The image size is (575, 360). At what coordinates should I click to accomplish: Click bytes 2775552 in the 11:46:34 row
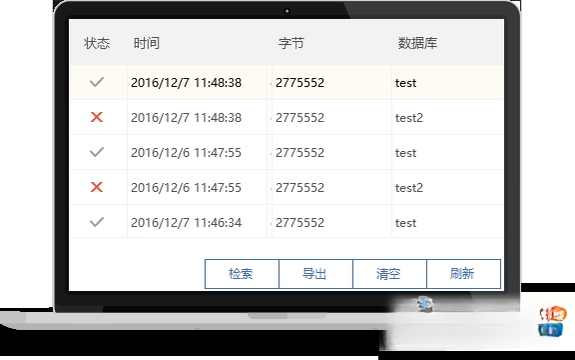point(300,223)
